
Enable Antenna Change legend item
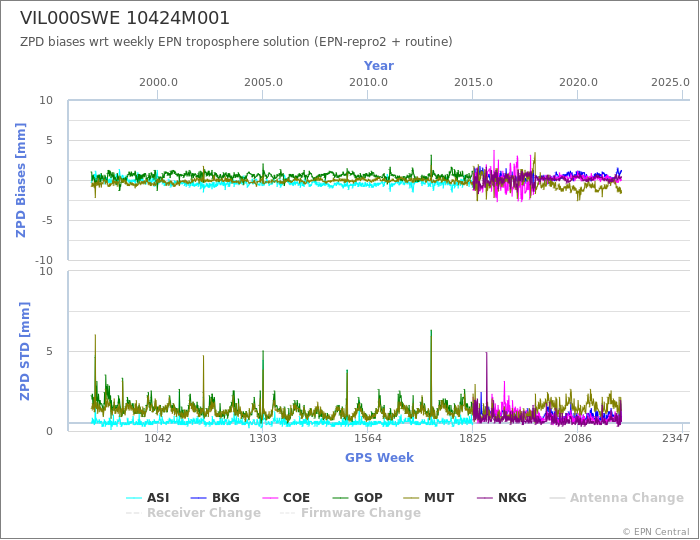[x=616, y=498]
